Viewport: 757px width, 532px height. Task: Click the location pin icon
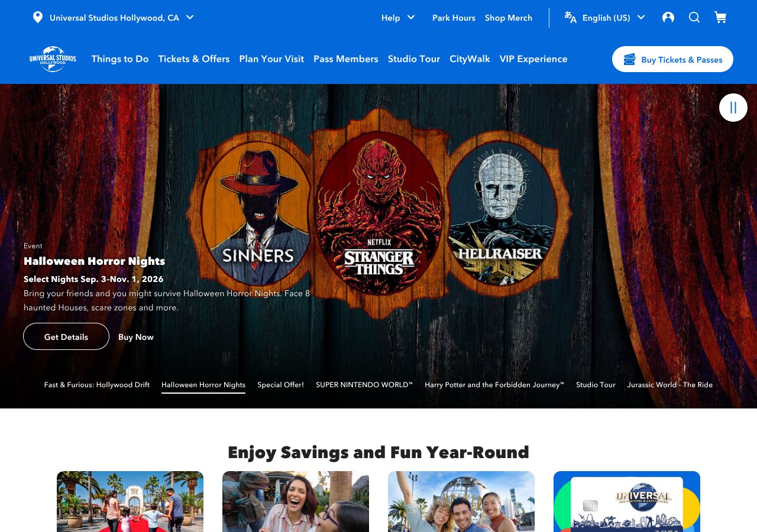coord(38,17)
